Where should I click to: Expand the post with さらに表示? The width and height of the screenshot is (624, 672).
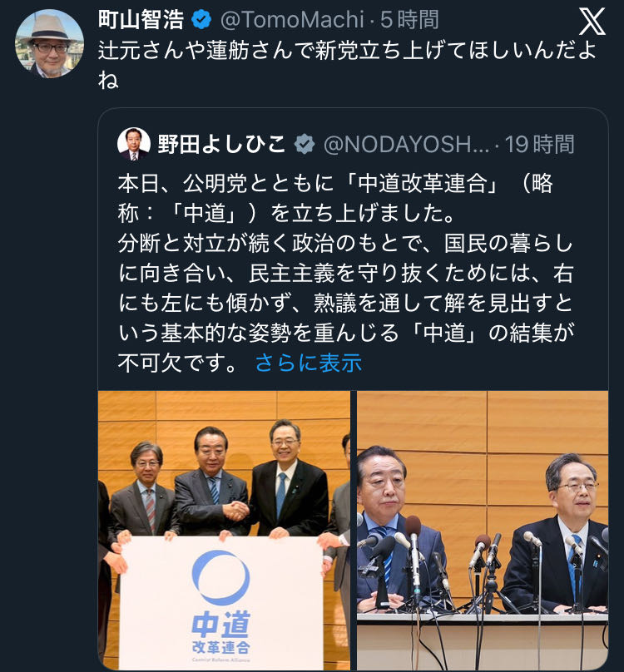tap(309, 363)
